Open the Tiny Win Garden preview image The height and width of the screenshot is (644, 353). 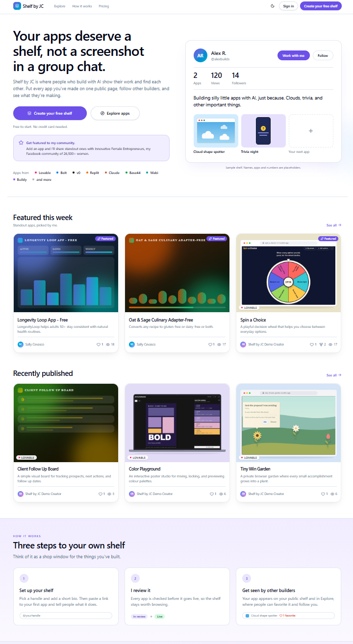[x=288, y=423]
